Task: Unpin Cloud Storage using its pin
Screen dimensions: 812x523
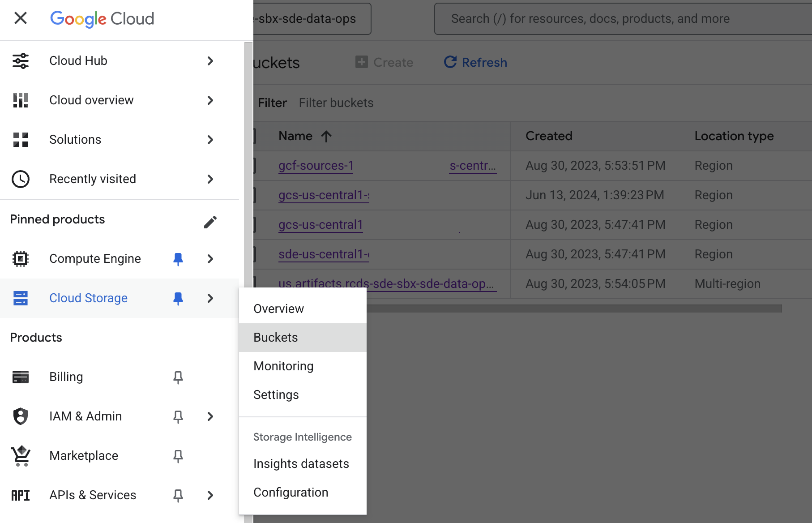Action: [178, 298]
